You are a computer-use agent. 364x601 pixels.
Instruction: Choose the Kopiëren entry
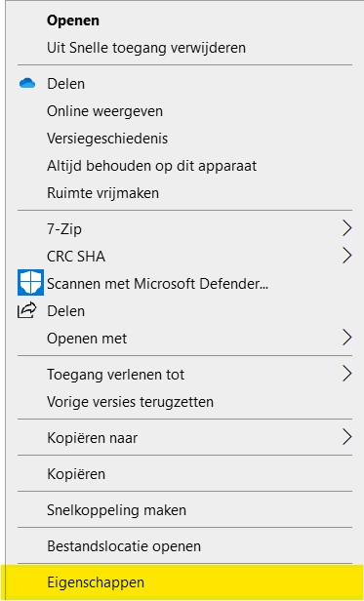click(76, 474)
